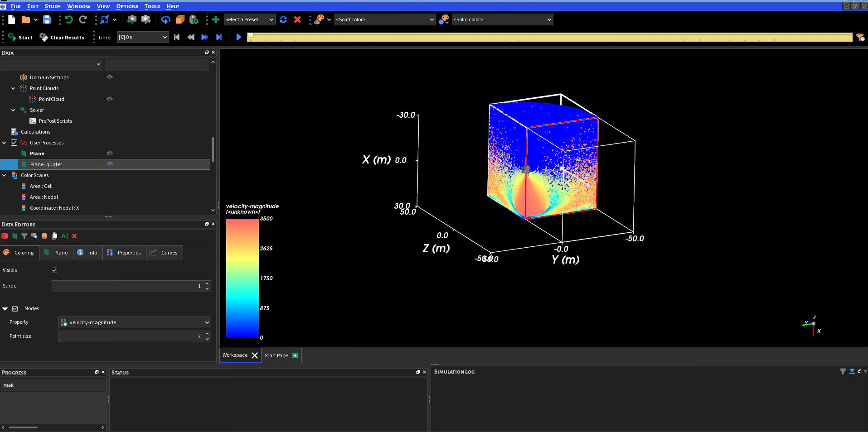The height and width of the screenshot is (432, 868).
Task: Collapse the Color Scales tree node
Action: [x=5, y=175]
